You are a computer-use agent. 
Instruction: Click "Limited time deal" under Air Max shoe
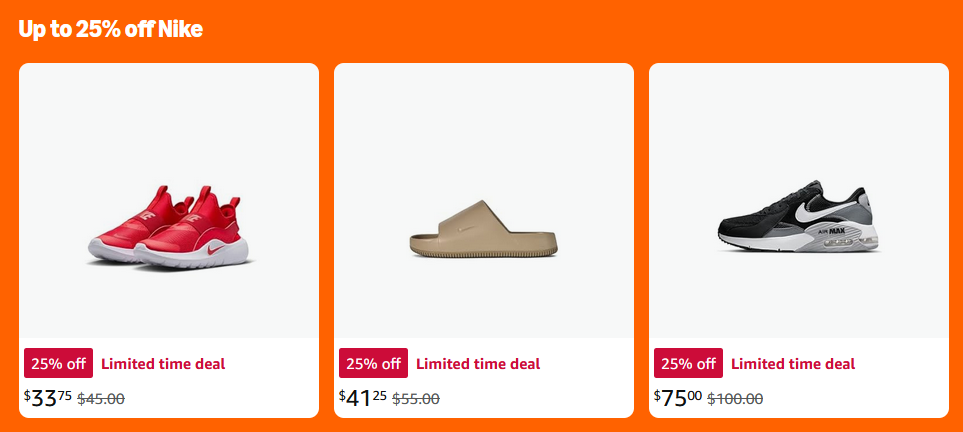[793, 364]
